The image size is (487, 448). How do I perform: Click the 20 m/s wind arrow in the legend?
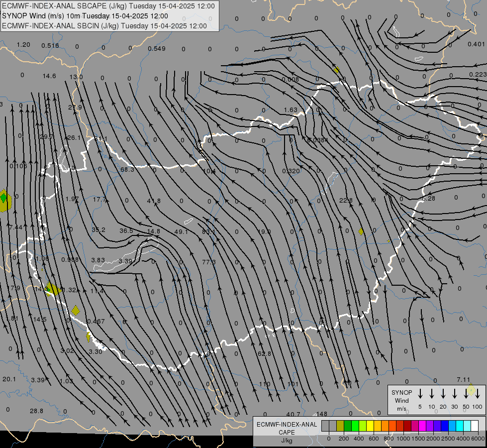pyautogui.click(x=443, y=393)
